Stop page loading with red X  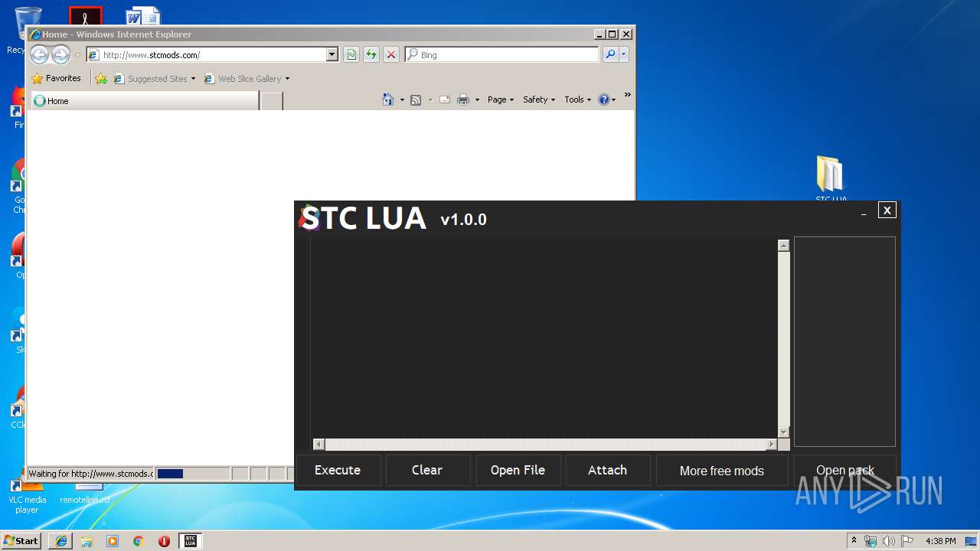click(391, 54)
